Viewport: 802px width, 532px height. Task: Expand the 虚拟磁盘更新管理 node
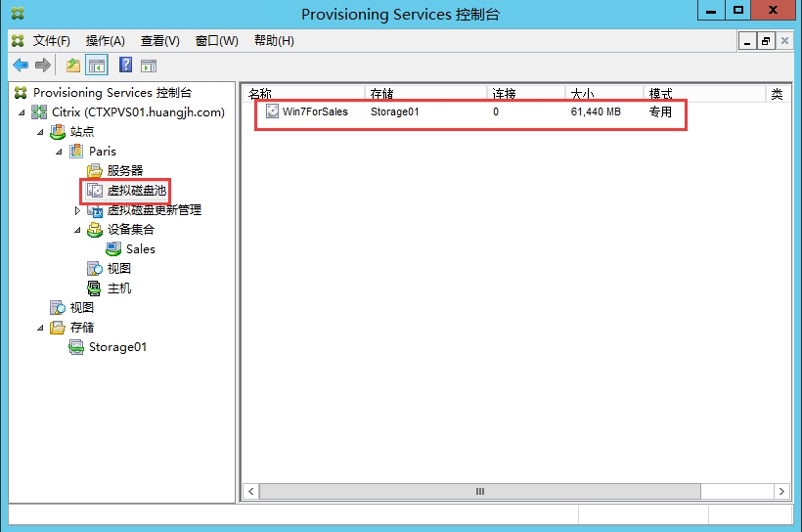[x=77, y=210]
